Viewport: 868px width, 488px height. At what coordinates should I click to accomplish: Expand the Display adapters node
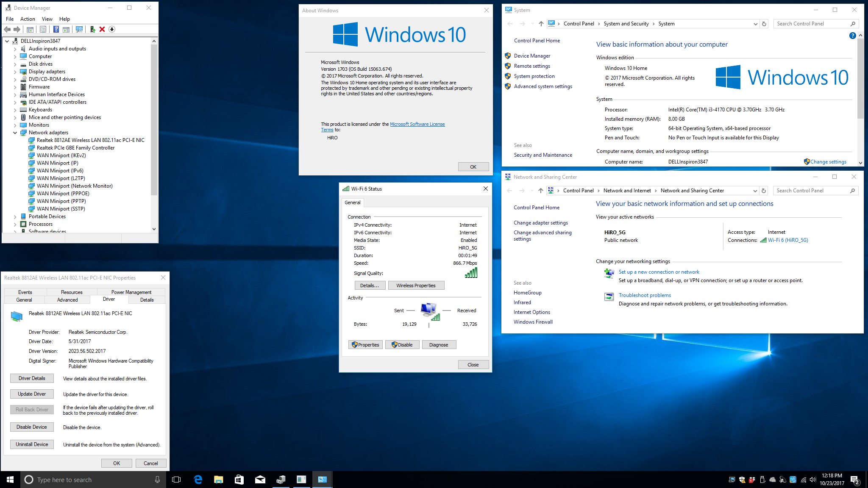(x=15, y=72)
